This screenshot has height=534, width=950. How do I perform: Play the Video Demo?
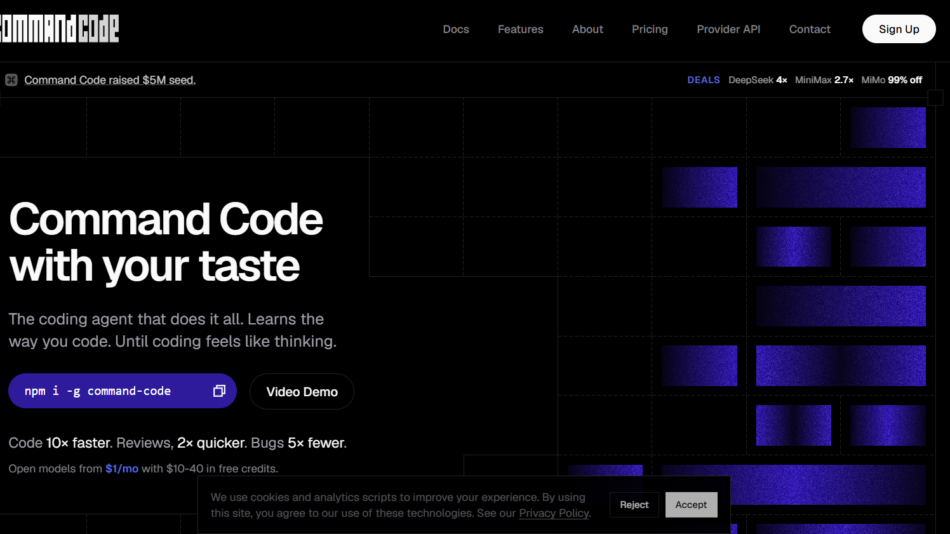(302, 392)
